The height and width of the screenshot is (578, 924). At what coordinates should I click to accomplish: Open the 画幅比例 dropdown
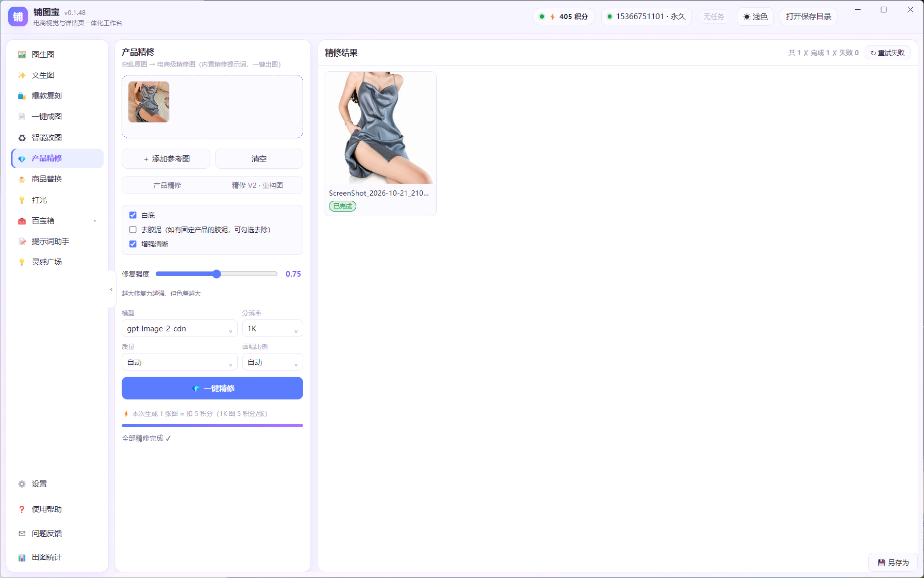(x=272, y=362)
